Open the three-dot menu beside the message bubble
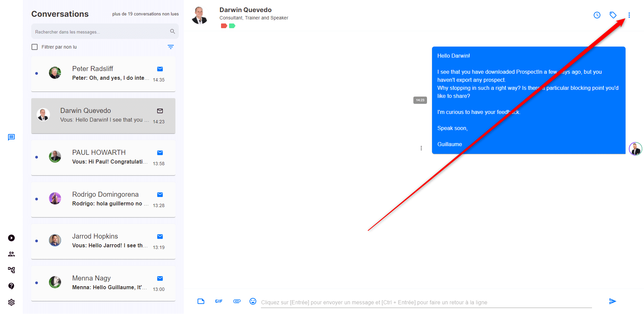 coord(421,148)
